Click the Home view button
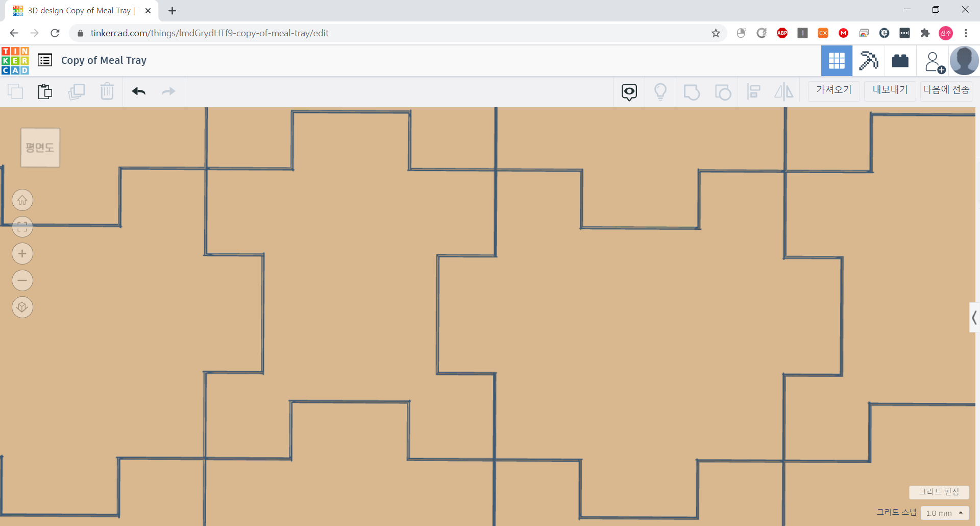 (x=22, y=200)
